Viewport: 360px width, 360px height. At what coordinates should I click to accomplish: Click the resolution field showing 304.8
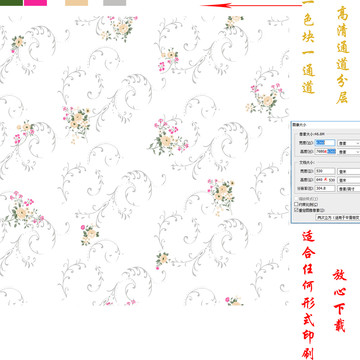pos(325,188)
